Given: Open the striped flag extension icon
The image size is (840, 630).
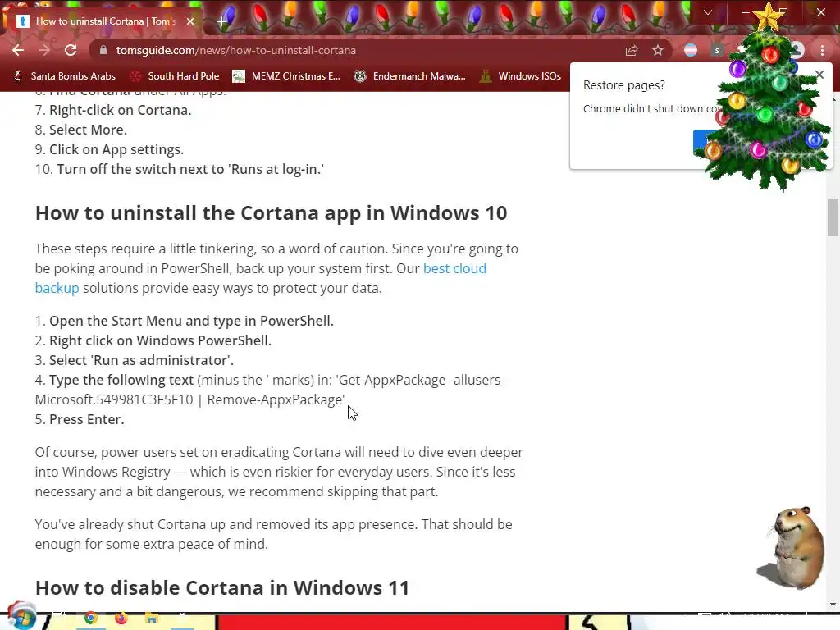Looking at the screenshot, I should pyautogui.click(x=691, y=50).
